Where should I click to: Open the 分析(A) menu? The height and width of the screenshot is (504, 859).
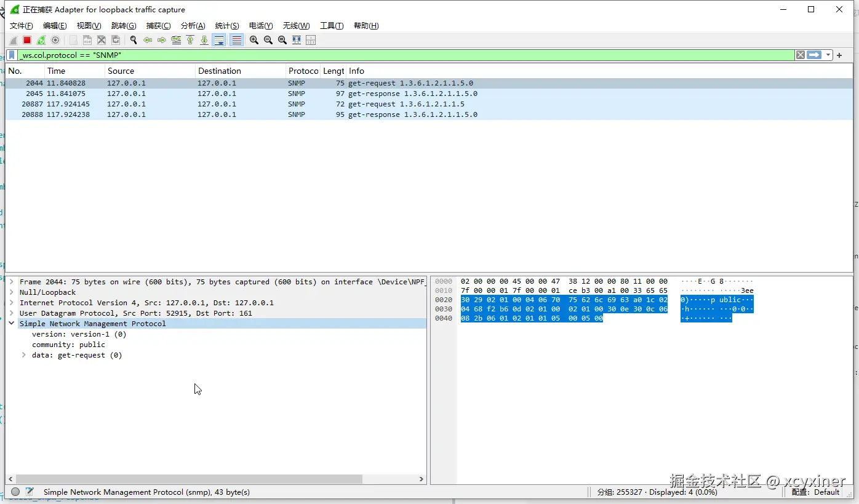click(193, 25)
